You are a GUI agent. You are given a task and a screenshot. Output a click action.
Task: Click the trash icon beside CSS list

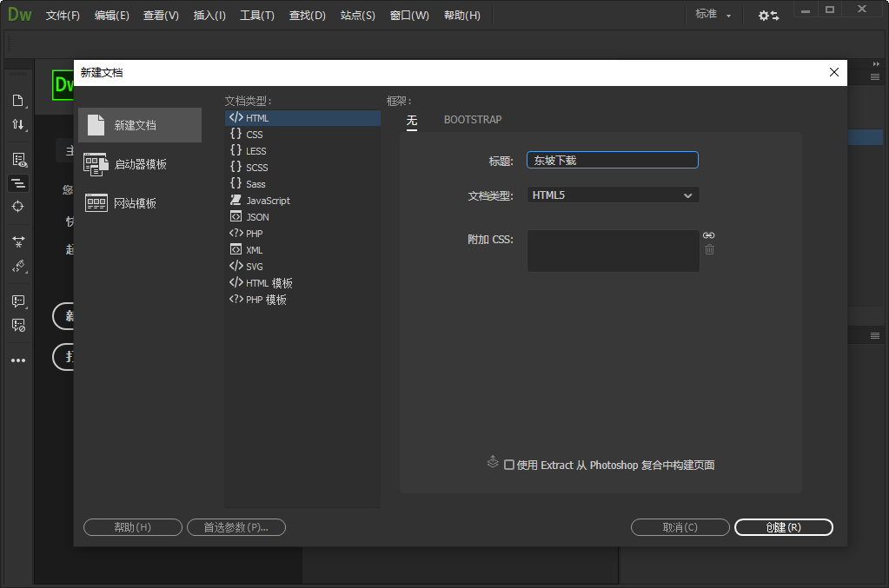[709, 250]
